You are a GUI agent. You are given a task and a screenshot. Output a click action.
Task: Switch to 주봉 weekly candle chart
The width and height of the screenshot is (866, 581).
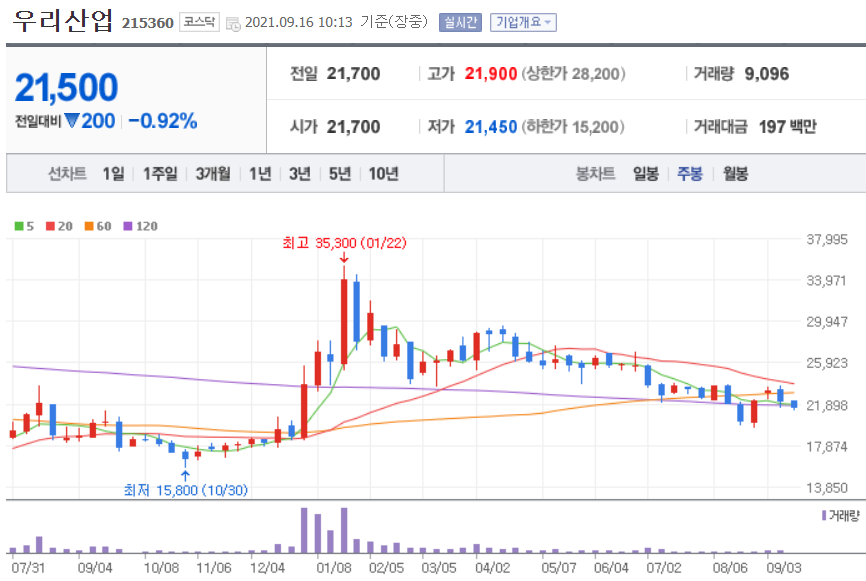pos(690,174)
